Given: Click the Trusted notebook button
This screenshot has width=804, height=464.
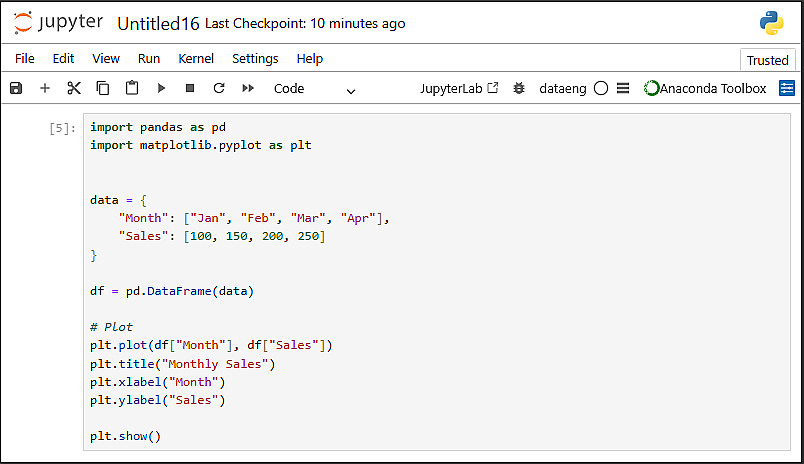Looking at the screenshot, I should click(767, 60).
